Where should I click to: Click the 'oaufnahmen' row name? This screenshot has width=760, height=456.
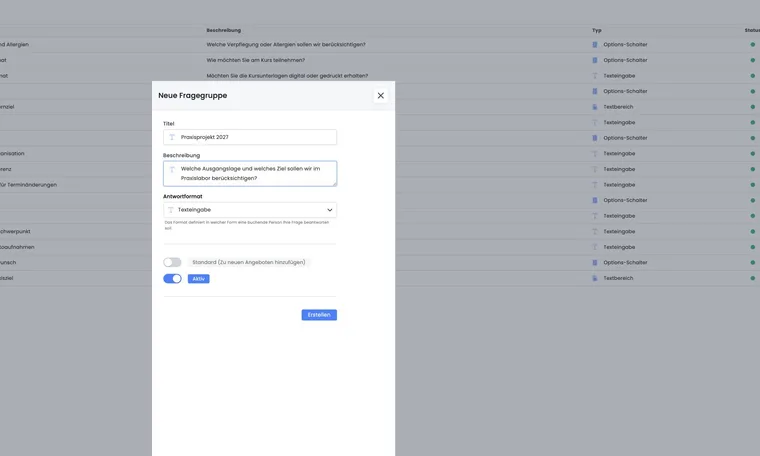[17, 247]
